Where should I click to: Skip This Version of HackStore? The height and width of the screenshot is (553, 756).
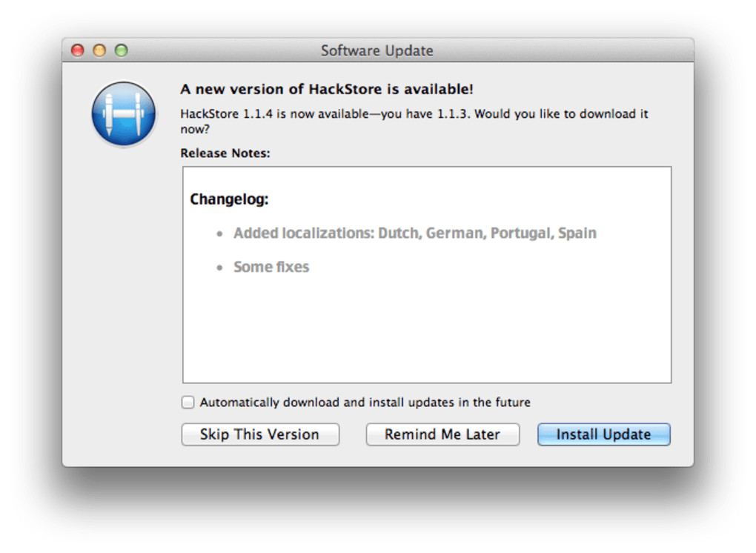259,434
